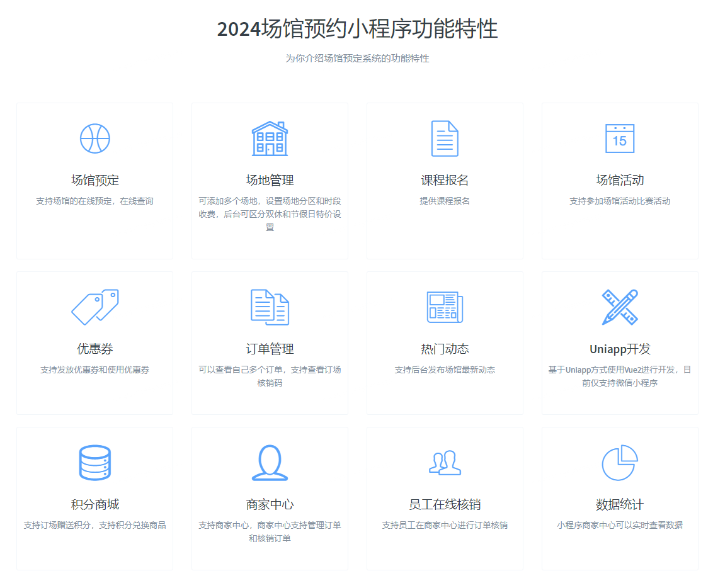Click the basketball icon for 场馆预定
The height and width of the screenshot is (588, 713).
(x=94, y=139)
